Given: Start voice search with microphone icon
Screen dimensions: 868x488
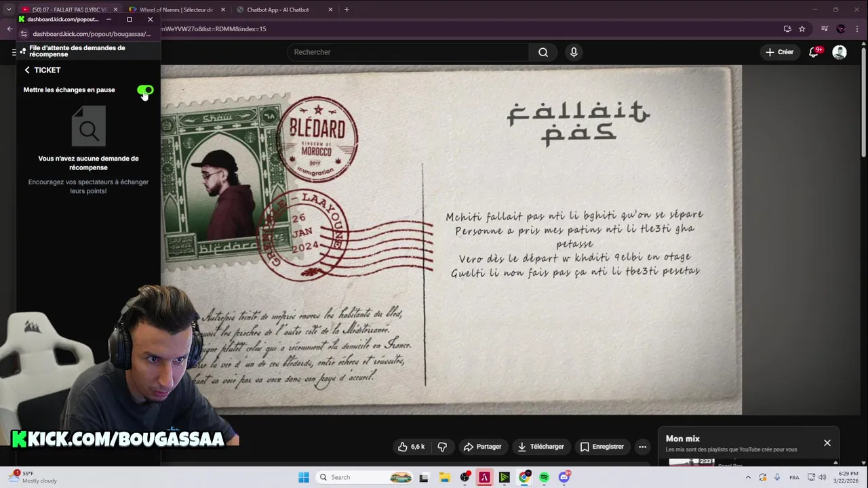Looking at the screenshot, I should (x=574, y=52).
